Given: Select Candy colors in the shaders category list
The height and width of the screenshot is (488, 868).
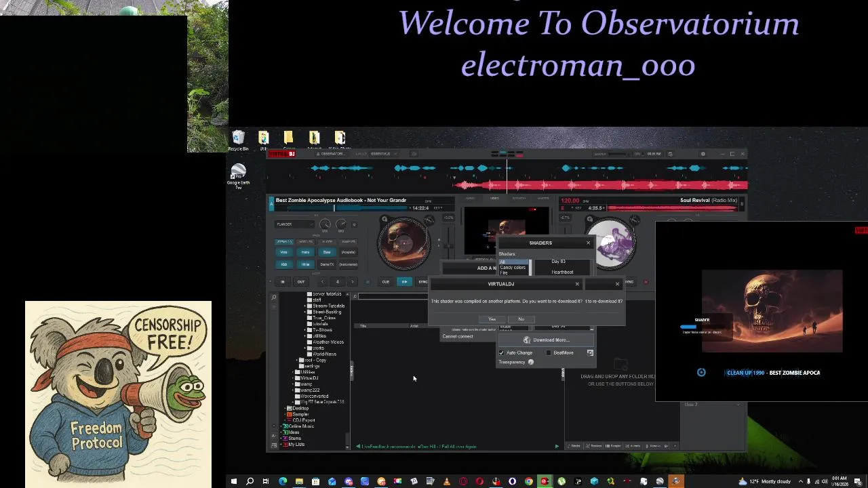Looking at the screenshot, I should 513,268.
